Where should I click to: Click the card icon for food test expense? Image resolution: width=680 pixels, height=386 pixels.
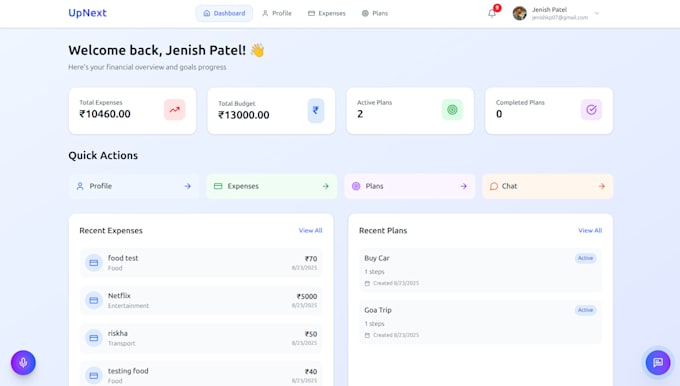[93, 262]
